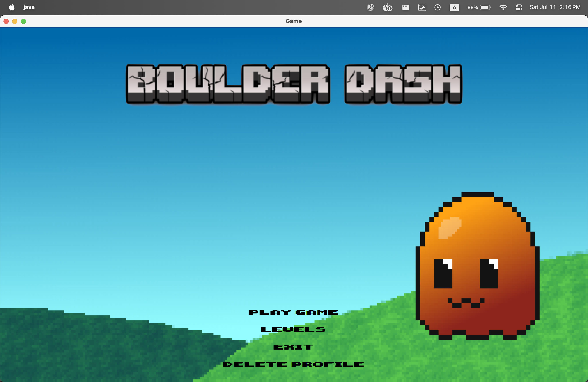The image size is (588, 382).
Task: Maximize the Game window with green button
Action: click(23, 21)
